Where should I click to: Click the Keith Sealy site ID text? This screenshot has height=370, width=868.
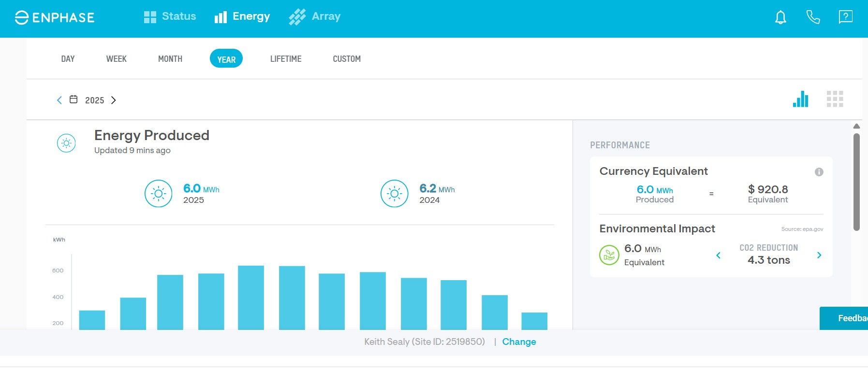[x=425, y=342]
